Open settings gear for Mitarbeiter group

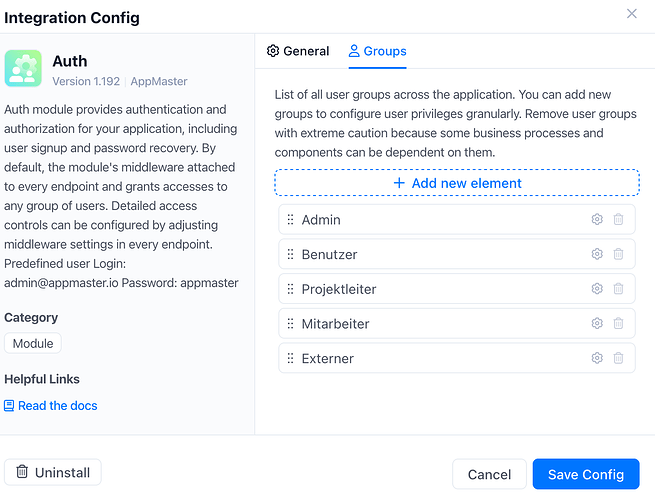click(x=597, y=323)
